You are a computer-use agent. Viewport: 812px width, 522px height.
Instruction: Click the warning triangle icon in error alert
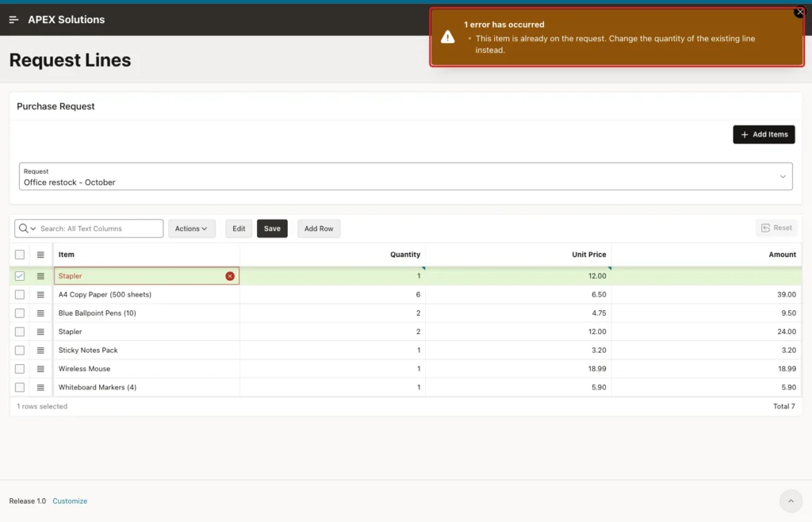click(447, 36)
